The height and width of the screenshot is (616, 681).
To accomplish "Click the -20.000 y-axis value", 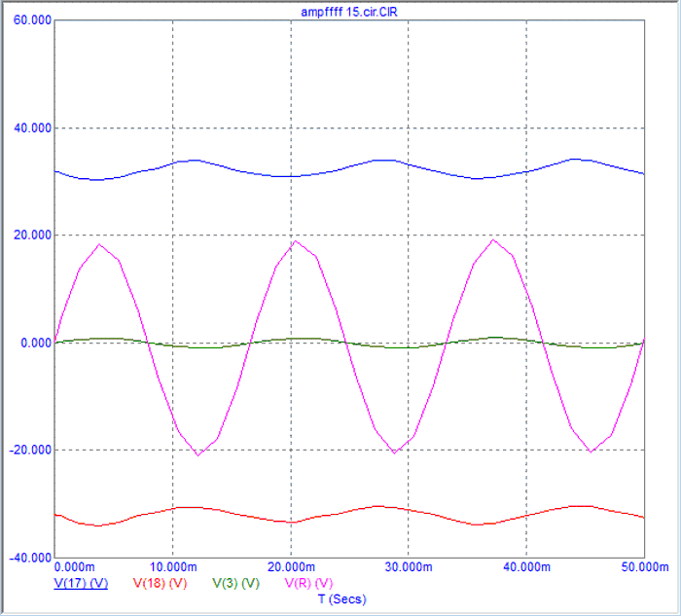I will coord(30,450).
